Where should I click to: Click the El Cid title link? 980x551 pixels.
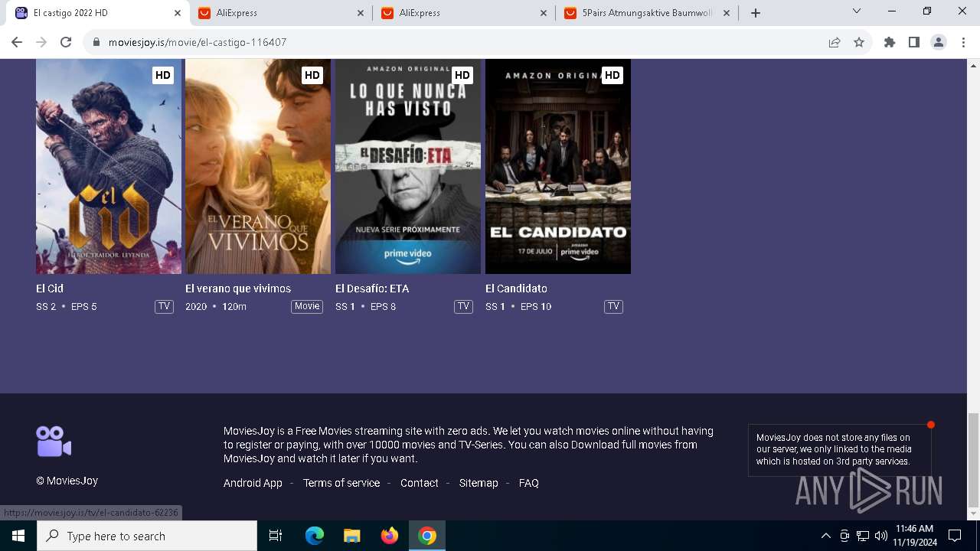click(x=50, y=289)
